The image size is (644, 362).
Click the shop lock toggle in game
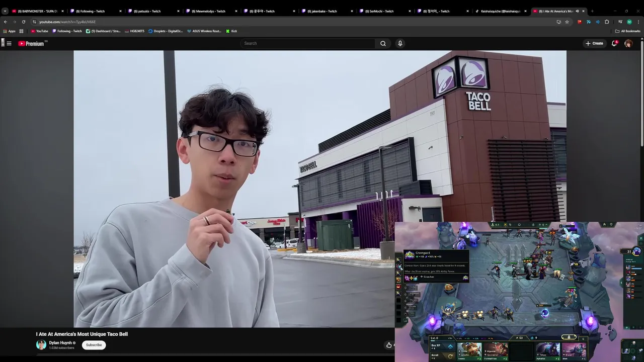tap(569, 337)
